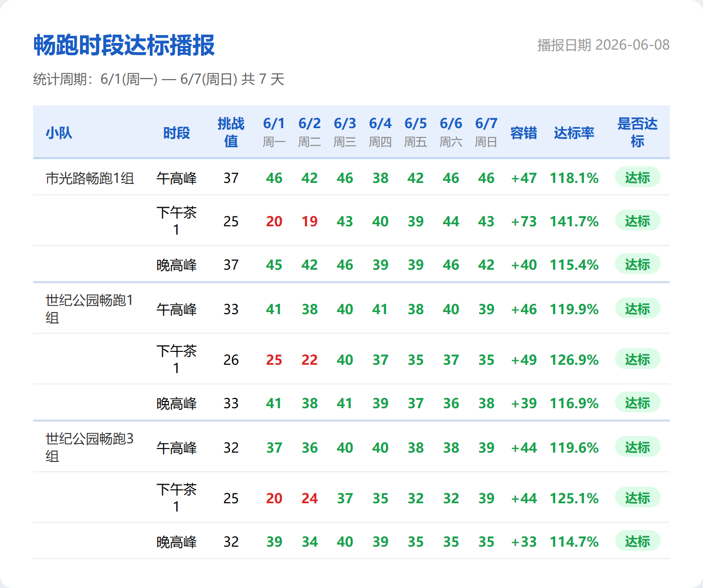703x588 pixels.
Task: Click the +49 容错 value
Action: [524, 360]
